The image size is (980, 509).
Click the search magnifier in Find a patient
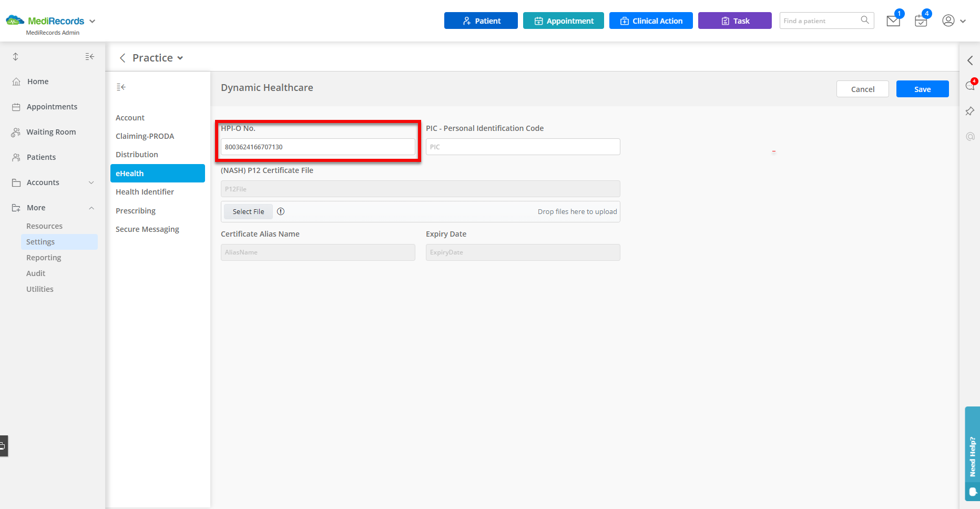click(865, 21)
